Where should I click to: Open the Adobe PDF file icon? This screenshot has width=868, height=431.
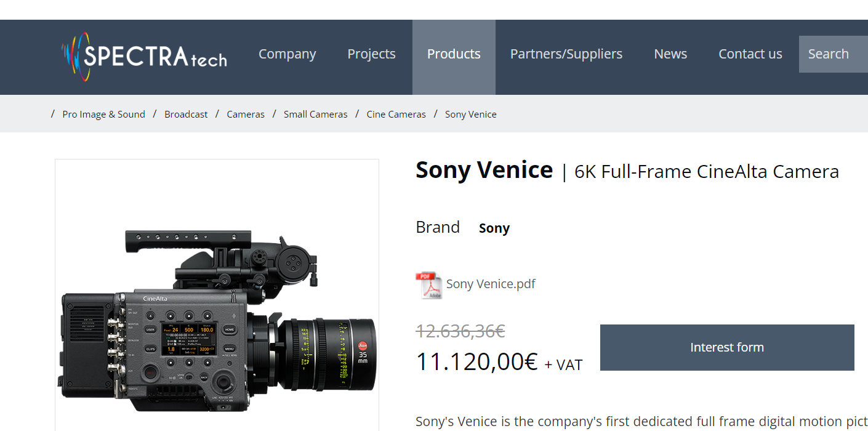tap(428, 285)
